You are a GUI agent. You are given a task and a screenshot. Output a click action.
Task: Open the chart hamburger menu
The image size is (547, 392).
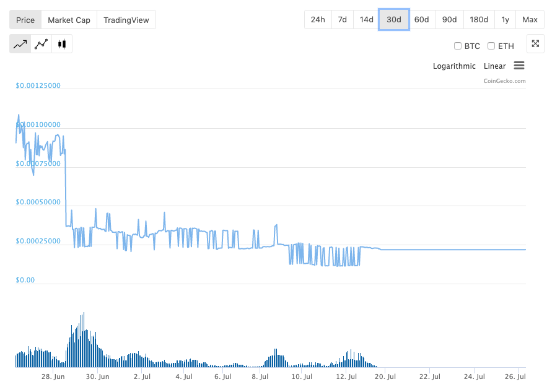pyautogui.click(x=519, y=66)
